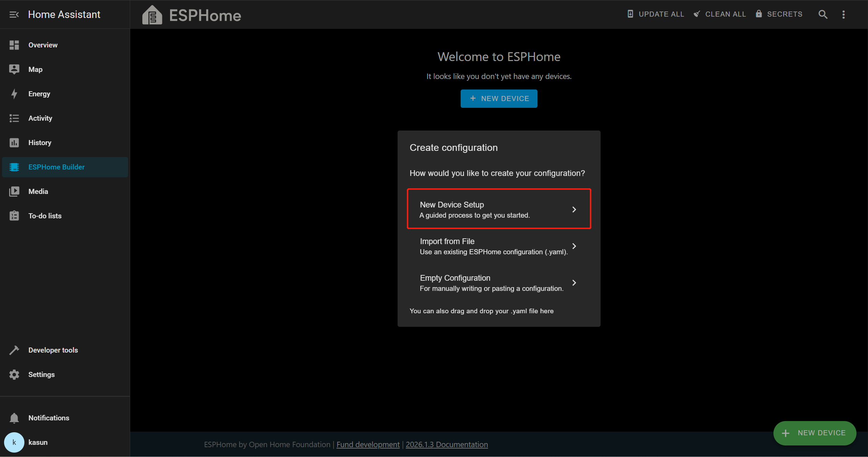
Task: Expand the Empty Configuration chevron
Action: click(574, 283)
